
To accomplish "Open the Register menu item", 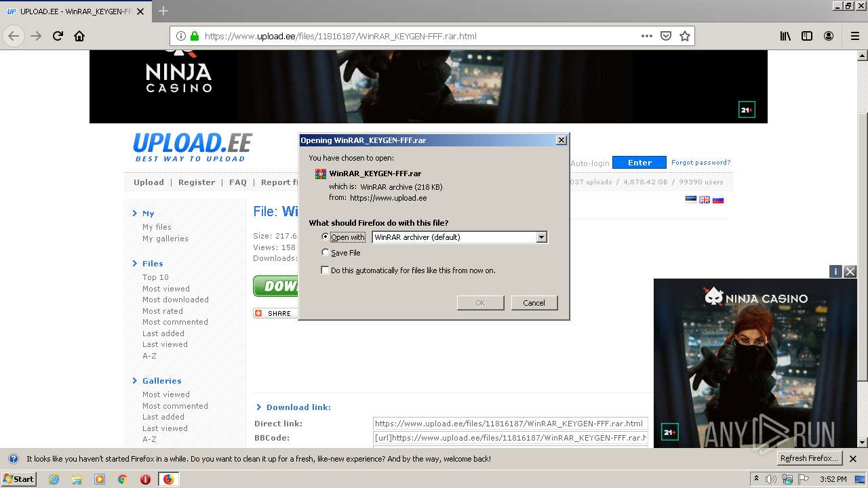I will click(197, 182).
